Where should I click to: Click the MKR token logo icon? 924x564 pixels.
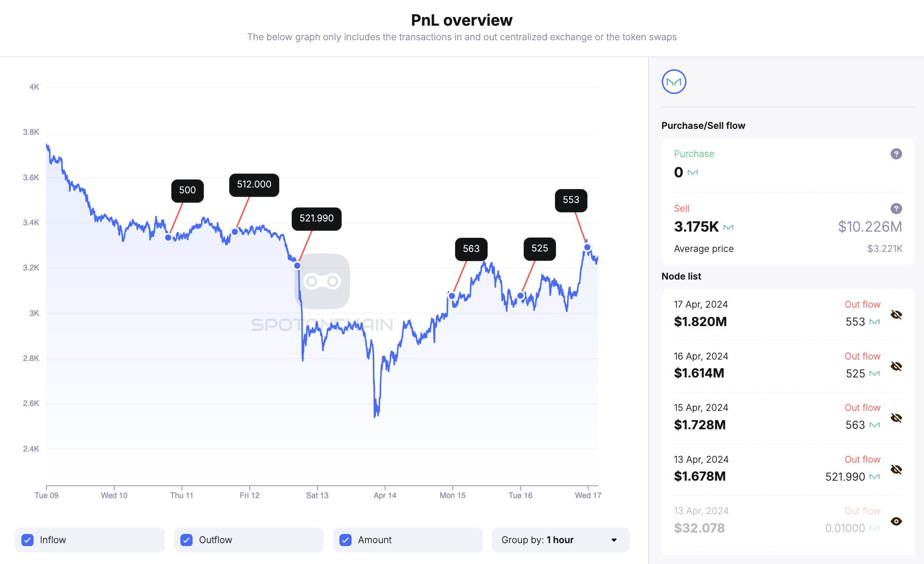coord(674,82)
